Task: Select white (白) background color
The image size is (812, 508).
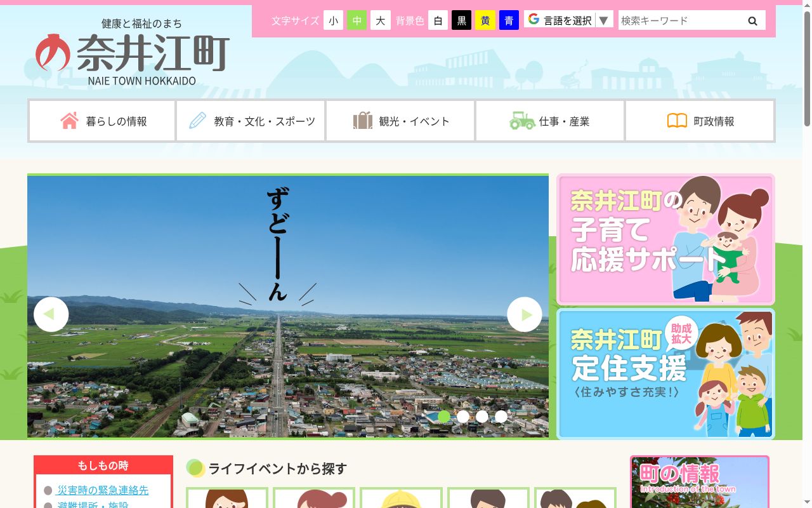Action: pyautogui.click(x=438, y=20)
